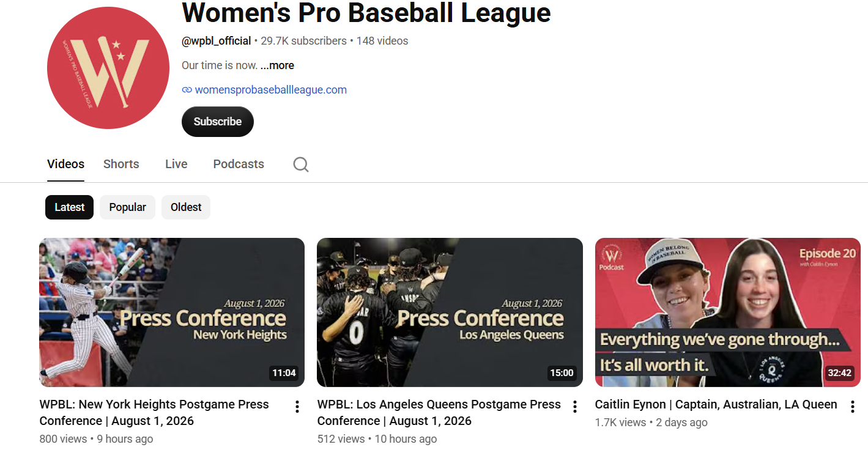Go to the Podcasts tab
This screenshot has width=868, height=458.
[x=239, y=164]
